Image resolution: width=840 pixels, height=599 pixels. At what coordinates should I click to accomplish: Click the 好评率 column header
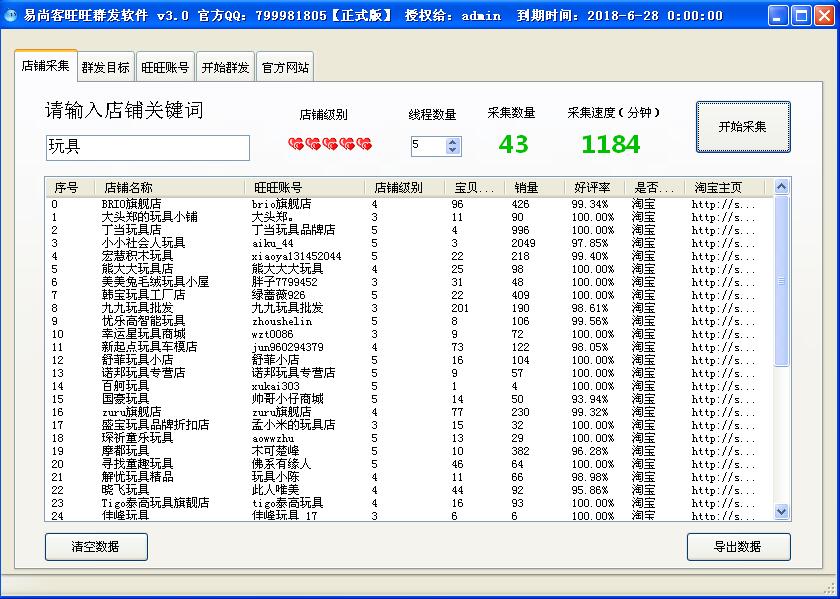593,187
